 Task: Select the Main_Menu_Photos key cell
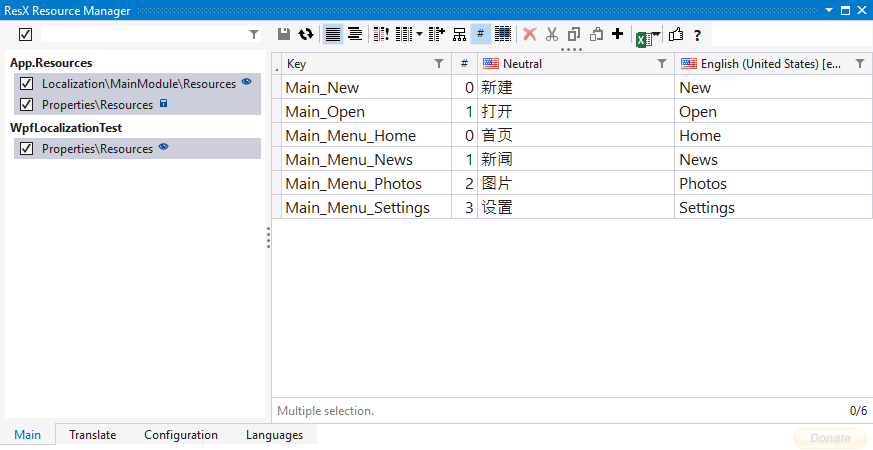tap(366, 183)
